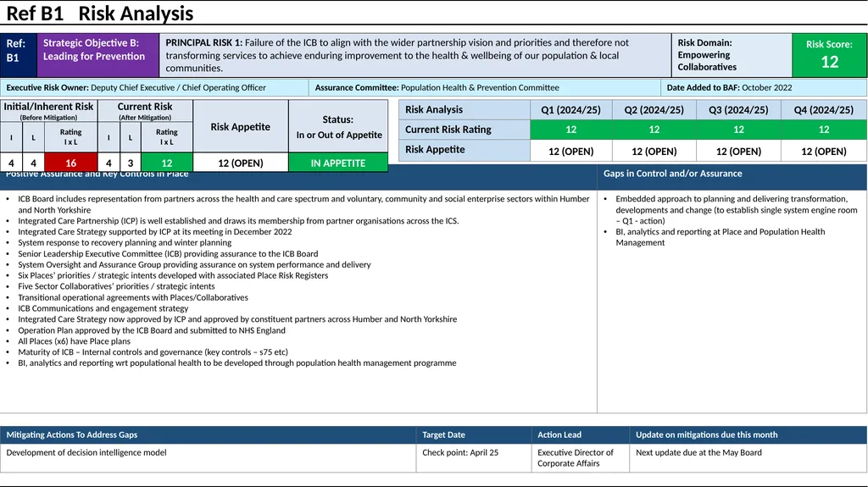Select 'Development of decision intelligence model' action
This screenshot has width=868, height=487.
tap(86, 452)
